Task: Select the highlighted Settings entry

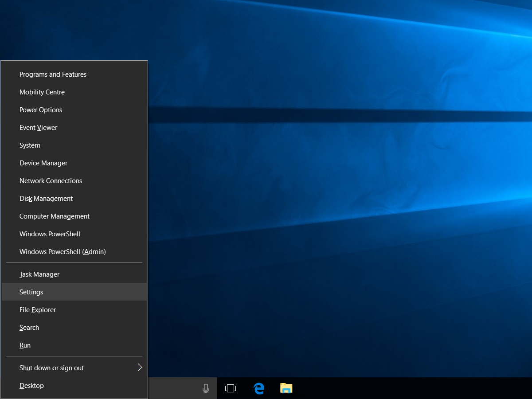Action: pyautogui.click(x=74, y=292)
